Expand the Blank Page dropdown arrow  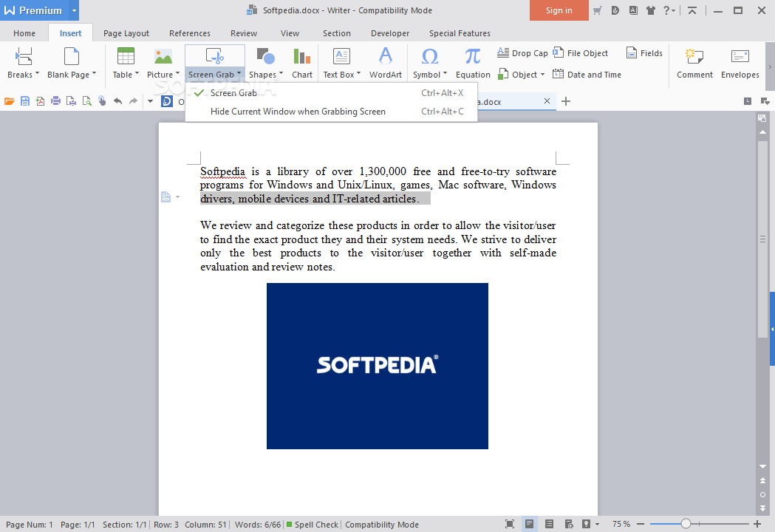pyautogui.click(x=94, y=74)
